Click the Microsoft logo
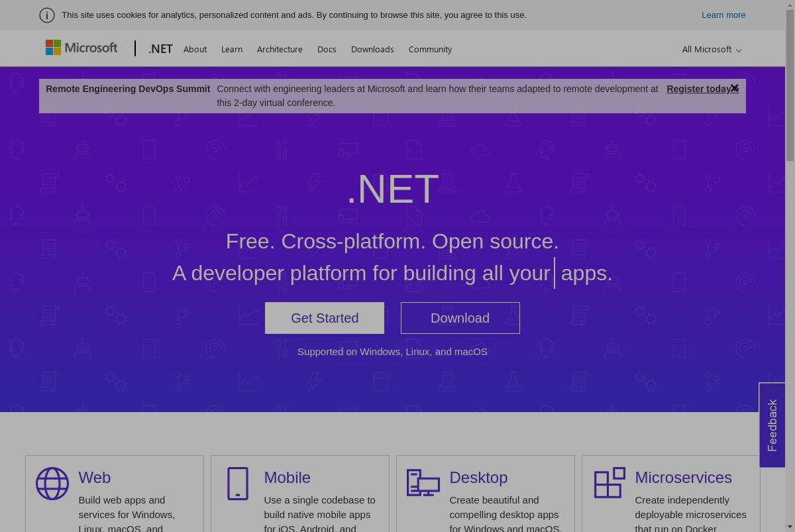 [81, 48]
